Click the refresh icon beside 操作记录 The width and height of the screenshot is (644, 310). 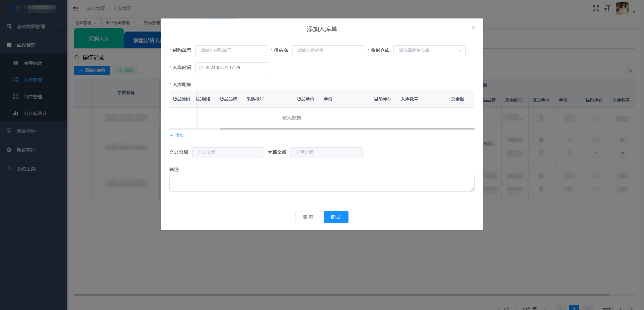pos(76,57)
